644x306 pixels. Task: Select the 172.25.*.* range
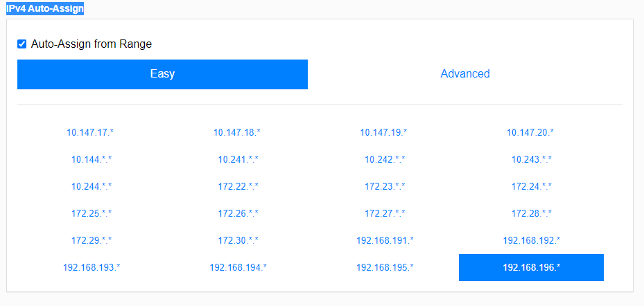(x=92, y=213)
